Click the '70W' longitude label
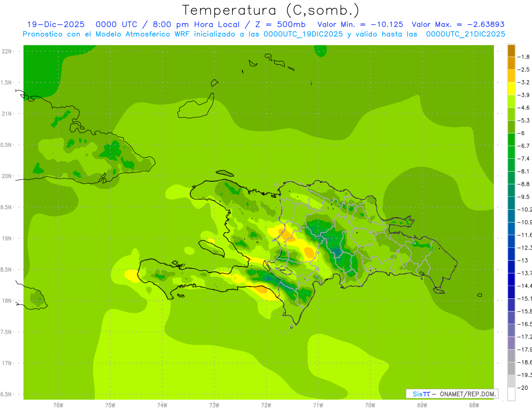 point(370,405)
